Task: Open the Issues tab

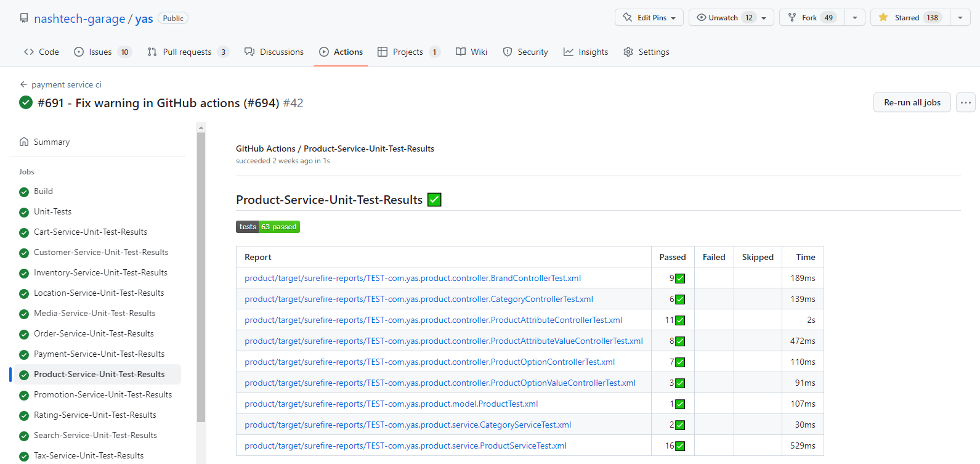Action: coord(102,52)
